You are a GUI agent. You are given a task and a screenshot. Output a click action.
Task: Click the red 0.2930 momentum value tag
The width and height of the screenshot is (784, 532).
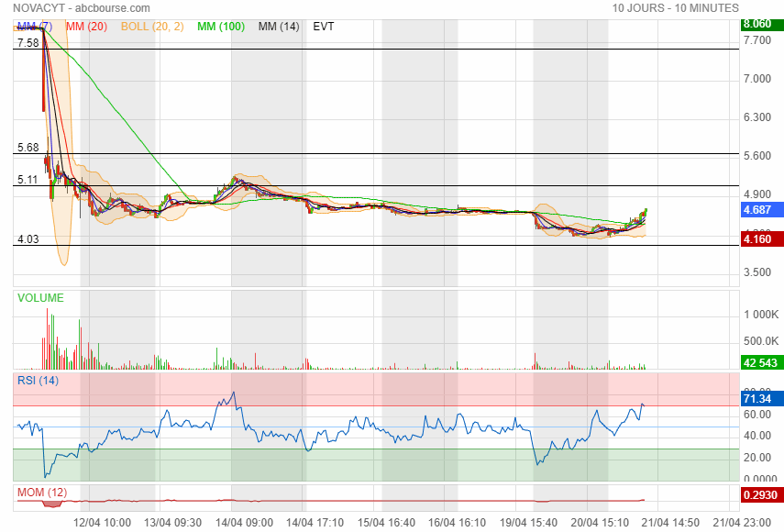coord(762,494)
